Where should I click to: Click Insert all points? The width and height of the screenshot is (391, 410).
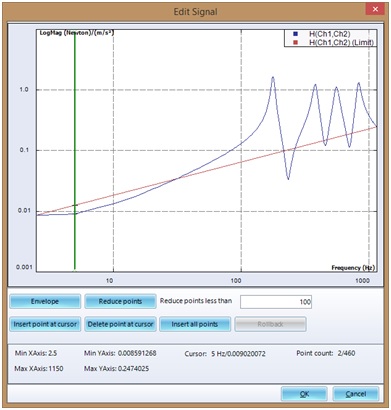click(x=195, y=324)
